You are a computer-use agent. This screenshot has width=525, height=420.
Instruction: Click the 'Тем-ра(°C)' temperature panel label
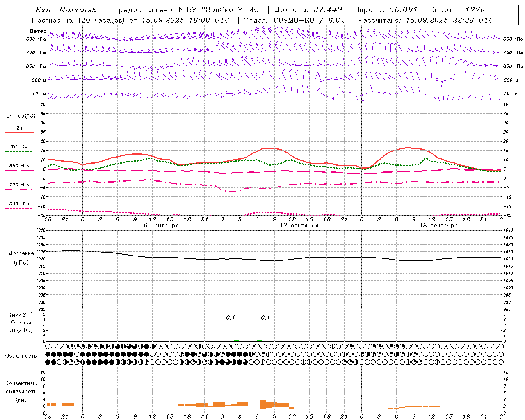point(19,116)
